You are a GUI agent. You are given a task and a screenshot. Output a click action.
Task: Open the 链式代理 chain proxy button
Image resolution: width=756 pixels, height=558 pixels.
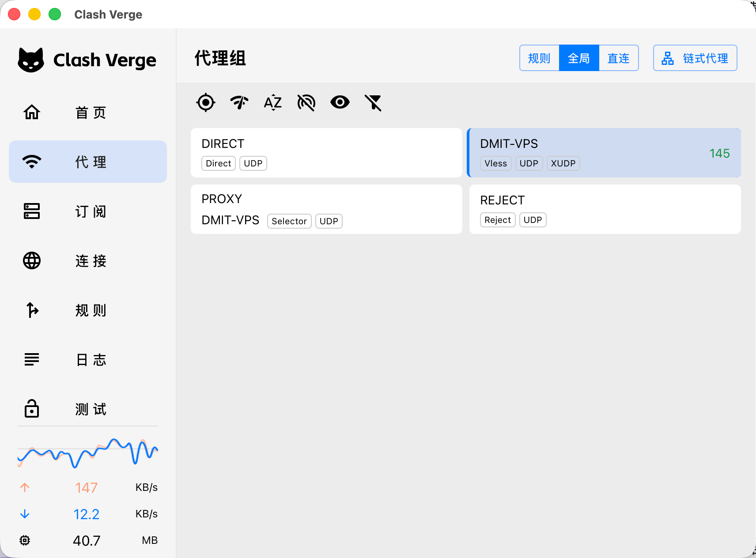(695, 58)
